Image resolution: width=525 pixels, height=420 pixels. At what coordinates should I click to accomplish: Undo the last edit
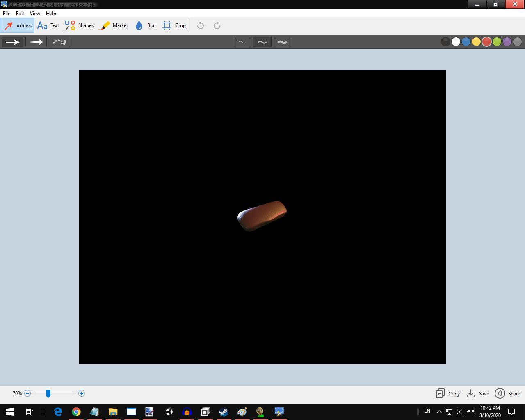tap(201, 25)
